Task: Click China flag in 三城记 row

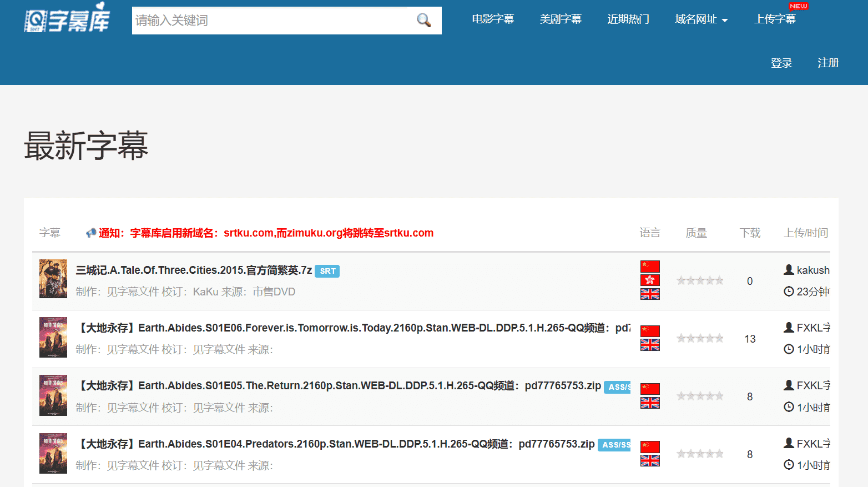Action: pyautogui.click(x=650, y=267)
